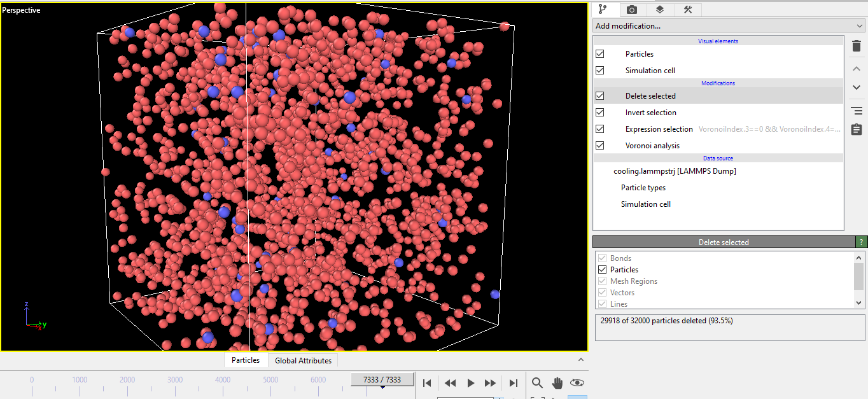
Task: Click timeline at frame 5000 mark
Action: click(x=270, y=380)
